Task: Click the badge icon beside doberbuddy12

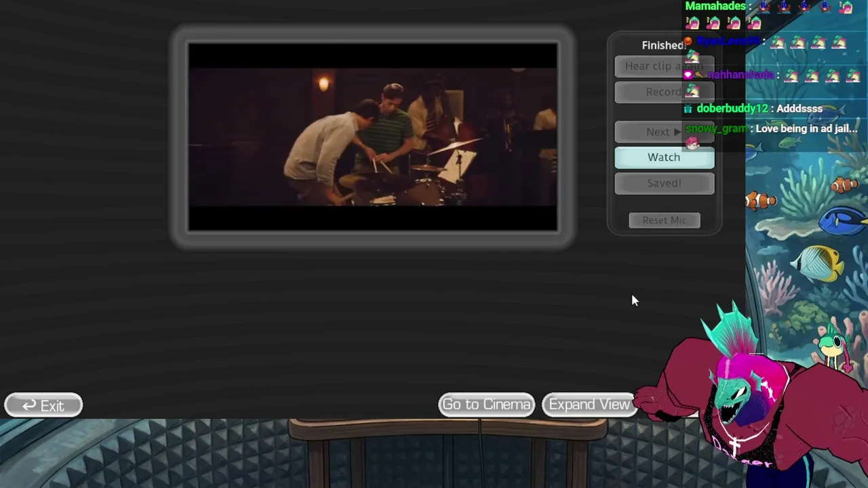Action: [689, 109]
